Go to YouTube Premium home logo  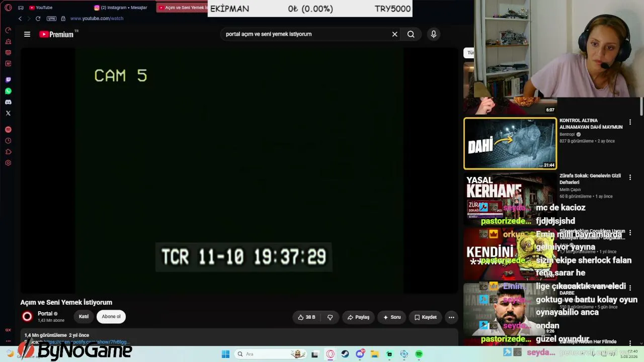[x=57, y=34]
